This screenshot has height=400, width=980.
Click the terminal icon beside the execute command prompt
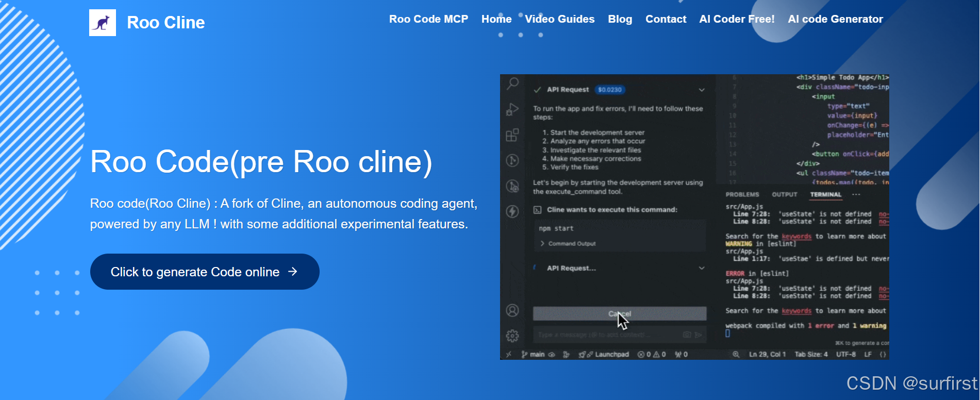(x=537, y=210)
